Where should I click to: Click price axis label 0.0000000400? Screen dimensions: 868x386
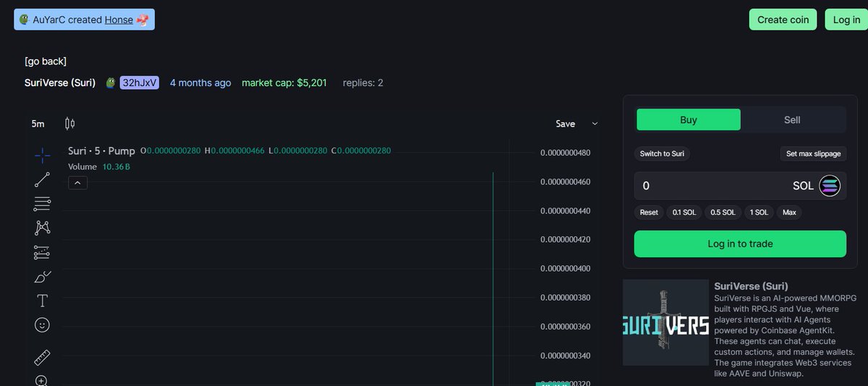click(566, 269)
